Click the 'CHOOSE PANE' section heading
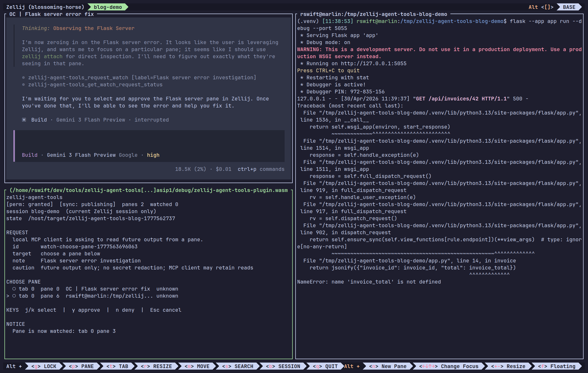Viewport: 588px width, 373px height. pyautogui.click(x=23, y=282)
